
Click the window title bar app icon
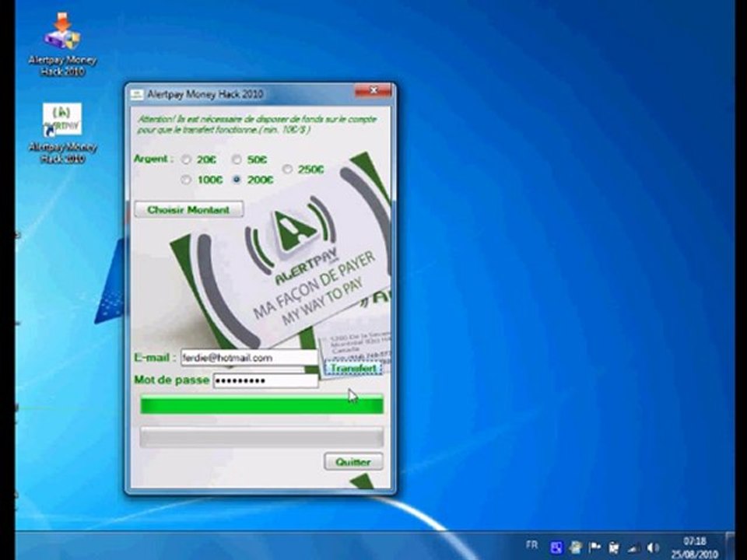click(137, 94)
